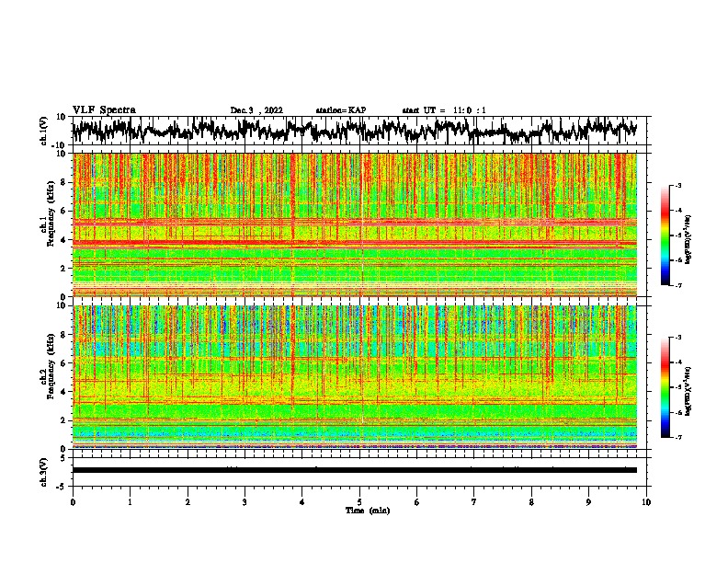The image size is (728, 563).
Task: Click the ch.1 spectrogram color scale bar
Action: click(665, 236)
